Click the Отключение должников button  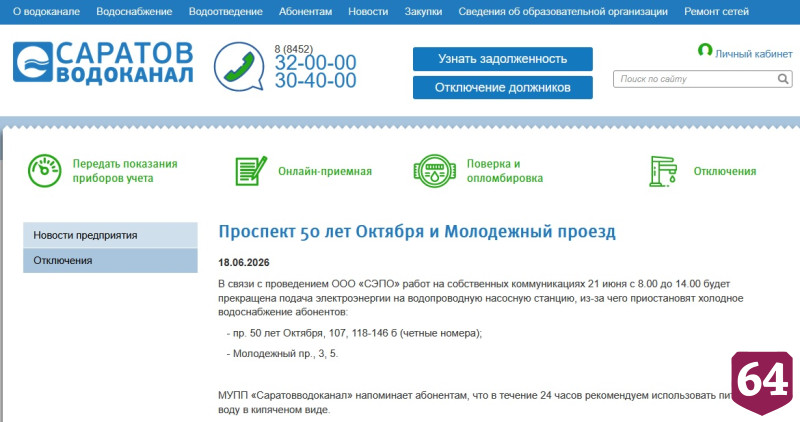[503, 87]
